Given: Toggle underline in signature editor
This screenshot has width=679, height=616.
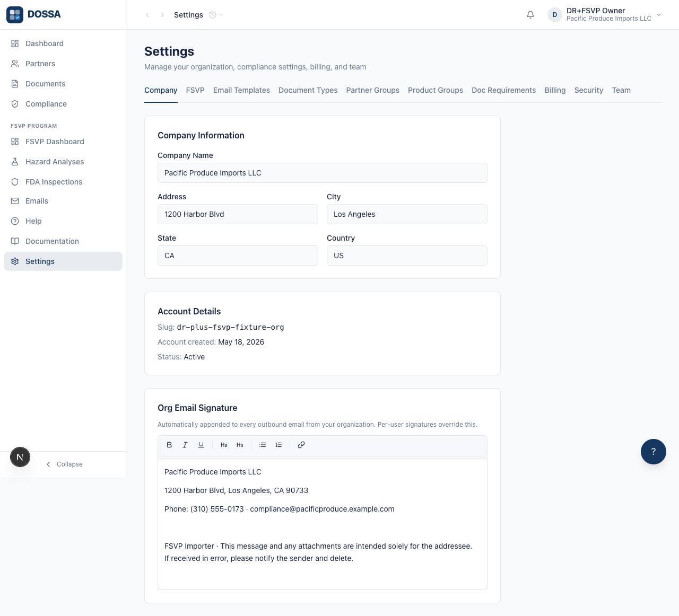Looking at the screenshot, I should [201, 445].
